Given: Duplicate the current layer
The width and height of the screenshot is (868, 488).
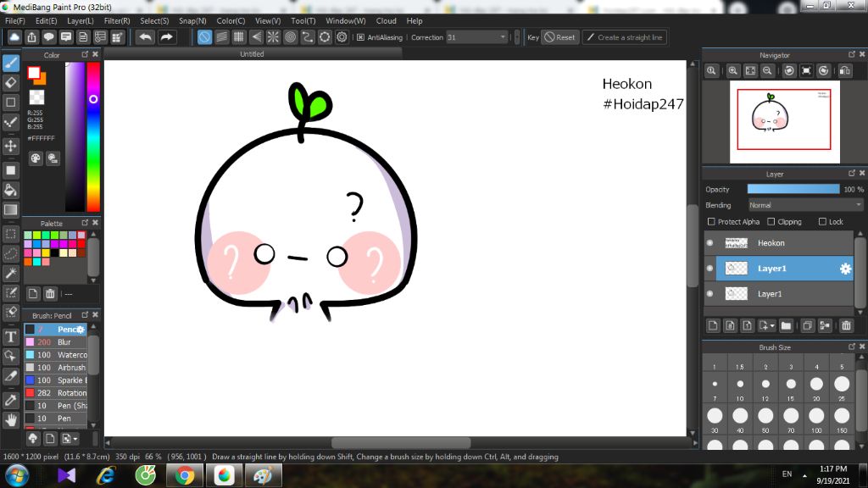Looking at the screenshot, I should click(x=807, y=325).
